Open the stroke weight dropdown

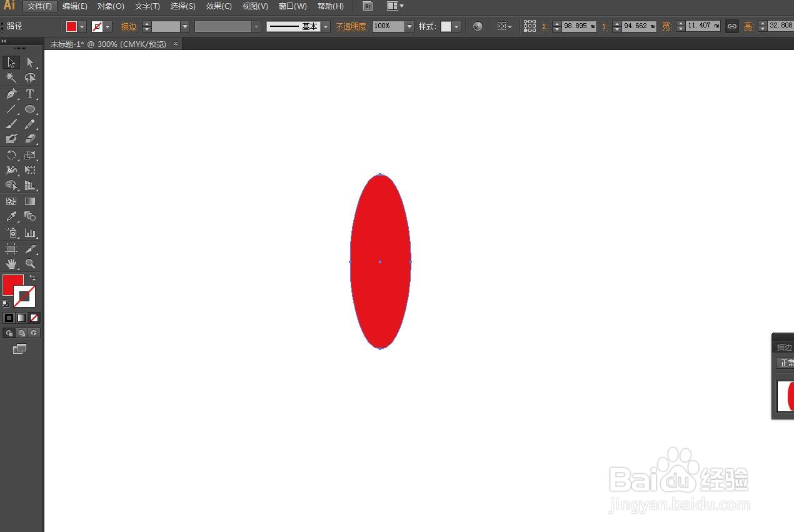click(185, 26)
